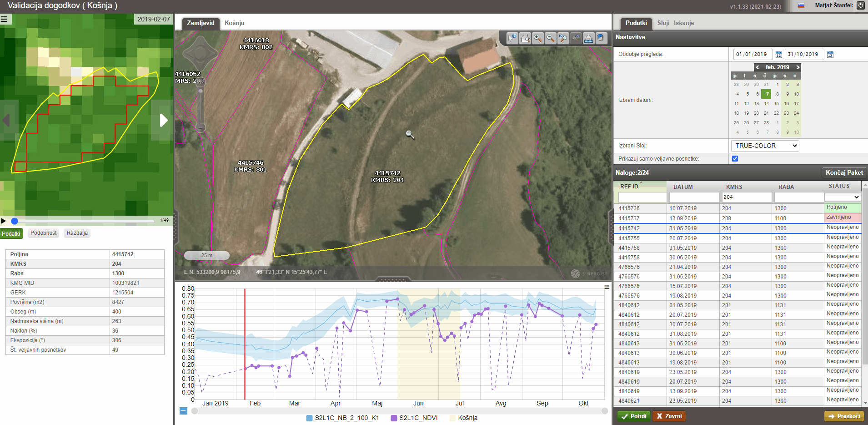Go to next month in calendar
This screenshot has height=425, width=868.
[798, 67]
